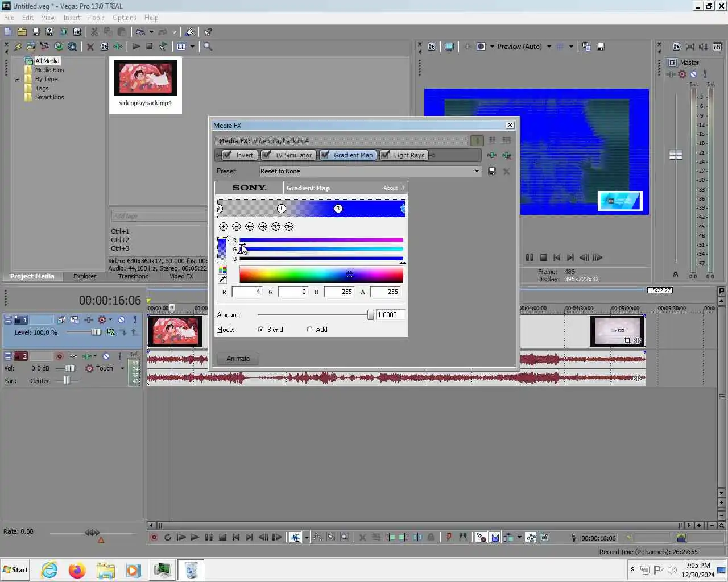
Task: Click the search magnifier in Project Media toolbar
Action: [x=208, y=47]
